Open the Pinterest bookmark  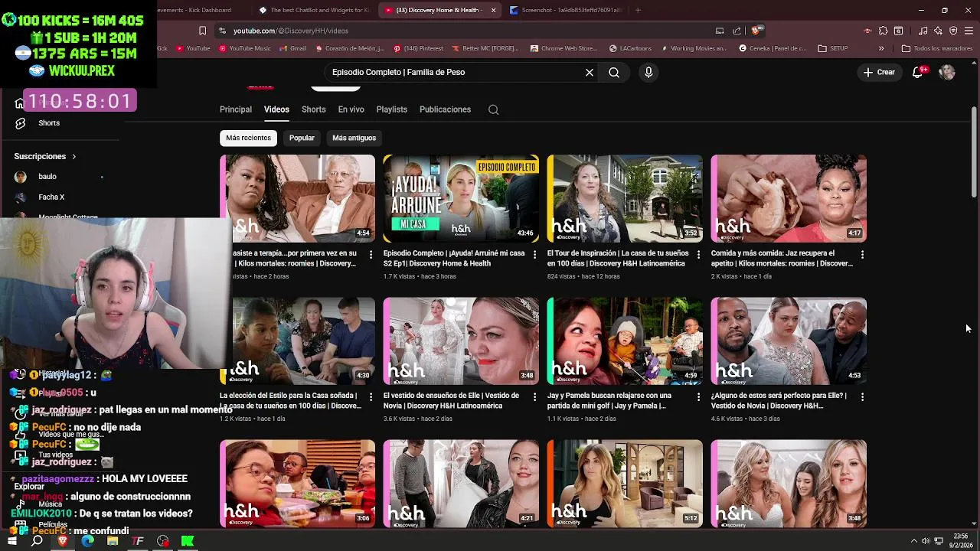click(x=418, y=48)
